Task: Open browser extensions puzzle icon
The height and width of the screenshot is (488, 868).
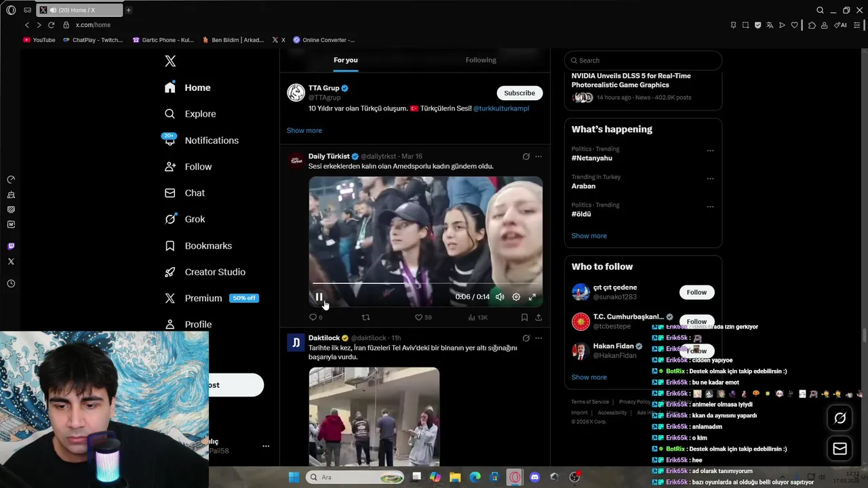Action: coord(812,25)
